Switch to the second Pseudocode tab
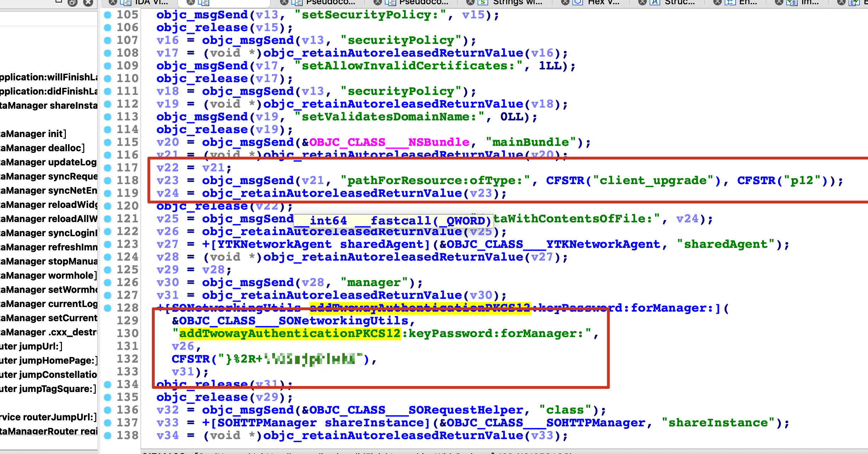 tap(330, 2)
